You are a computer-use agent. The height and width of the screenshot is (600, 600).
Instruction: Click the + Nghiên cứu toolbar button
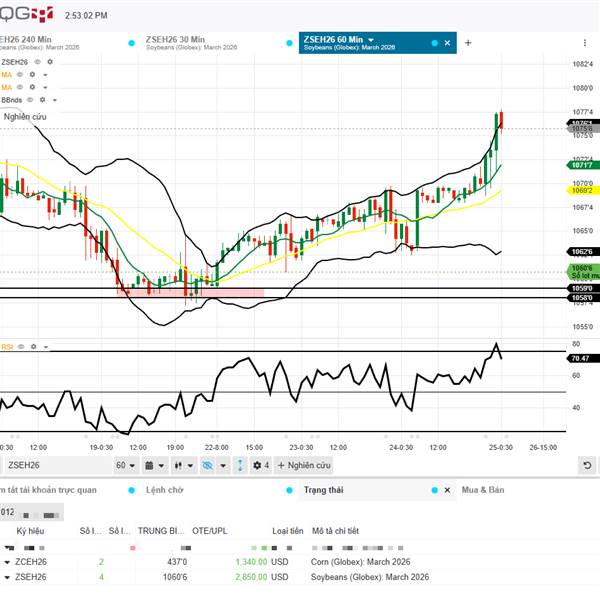point(304,466)
